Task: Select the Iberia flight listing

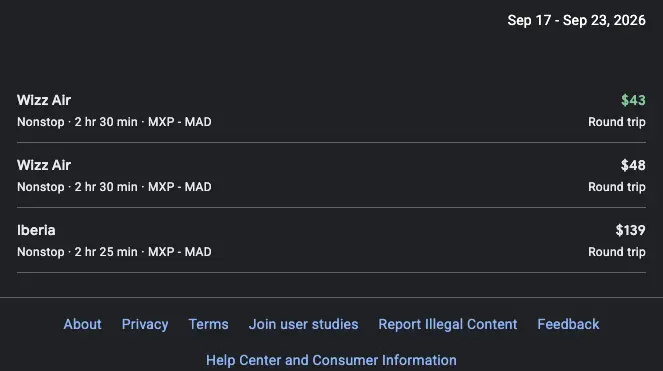Action: point(331,240)
